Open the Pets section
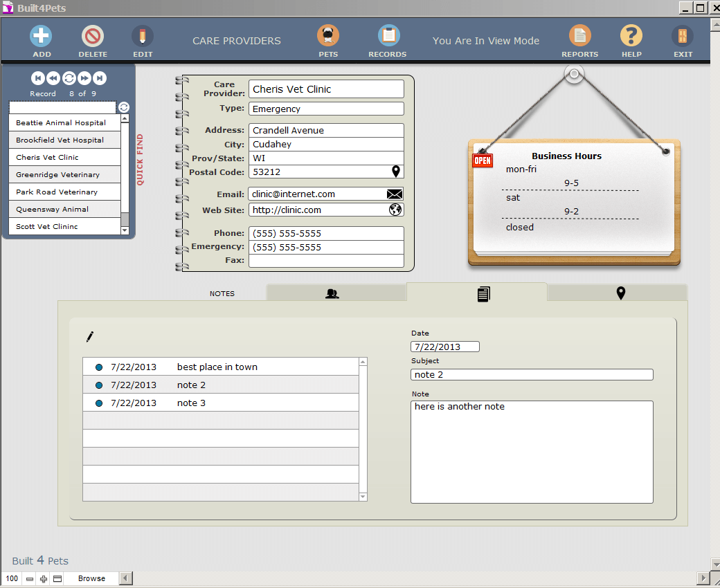720x588 pixels. tap(328, 36)
